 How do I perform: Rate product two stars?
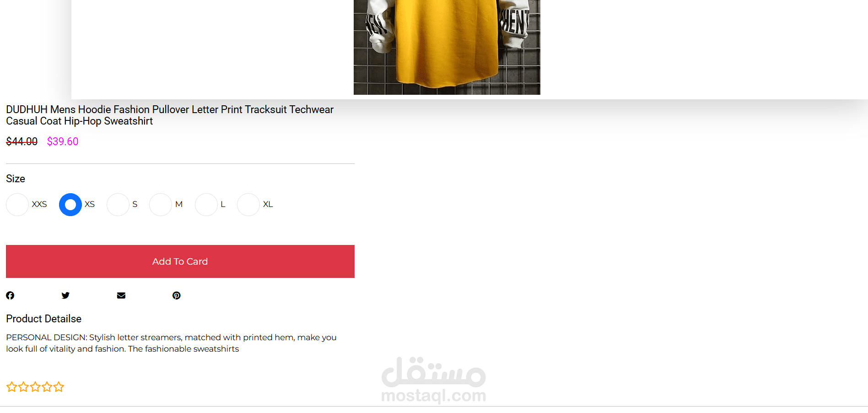point(23,387)
